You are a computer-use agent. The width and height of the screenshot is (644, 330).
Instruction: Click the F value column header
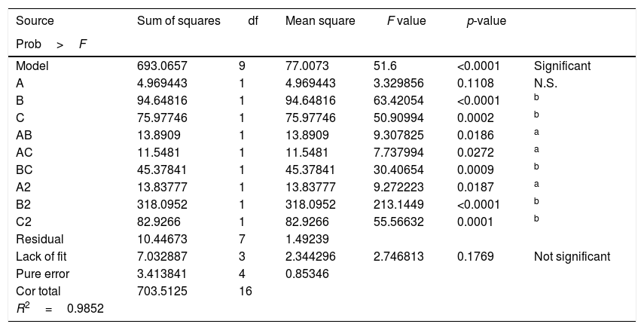pyautogui.click(x=407, y=20)
